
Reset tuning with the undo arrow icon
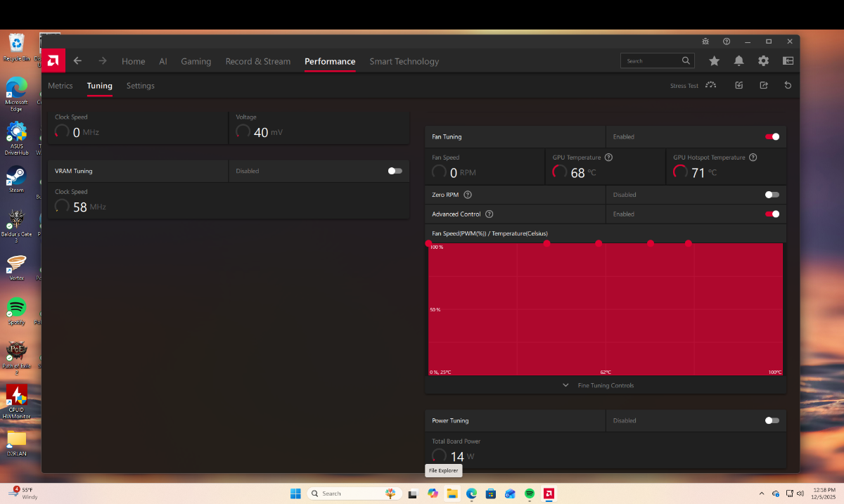tap(788, 86)
